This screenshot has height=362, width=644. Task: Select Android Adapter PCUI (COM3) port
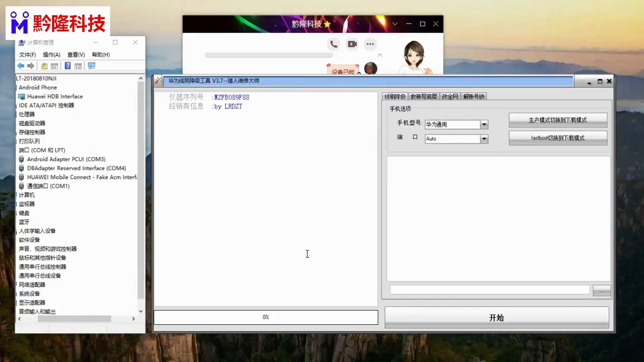tap(66, 159)
